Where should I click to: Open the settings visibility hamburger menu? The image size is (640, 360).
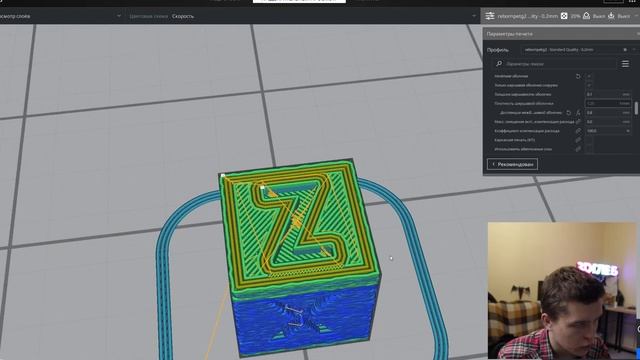click(x=625, y=64)
